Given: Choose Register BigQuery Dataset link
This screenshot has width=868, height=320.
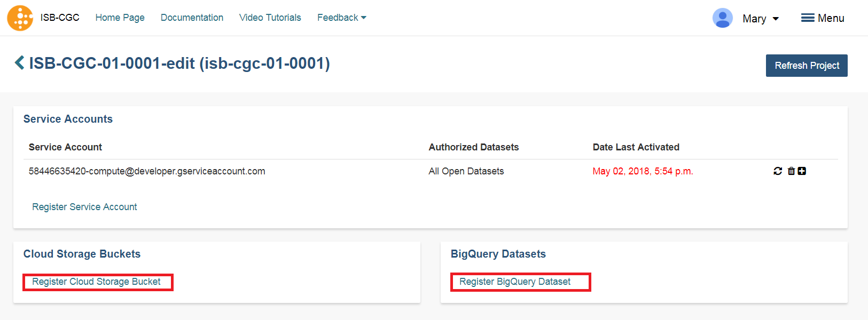Looking at the screenshot, I should click(515, 282).
